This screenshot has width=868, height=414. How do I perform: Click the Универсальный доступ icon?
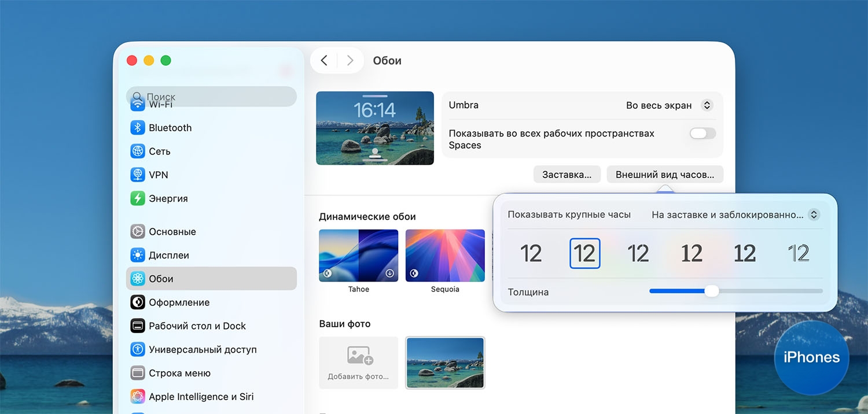(x=137, y=350)
